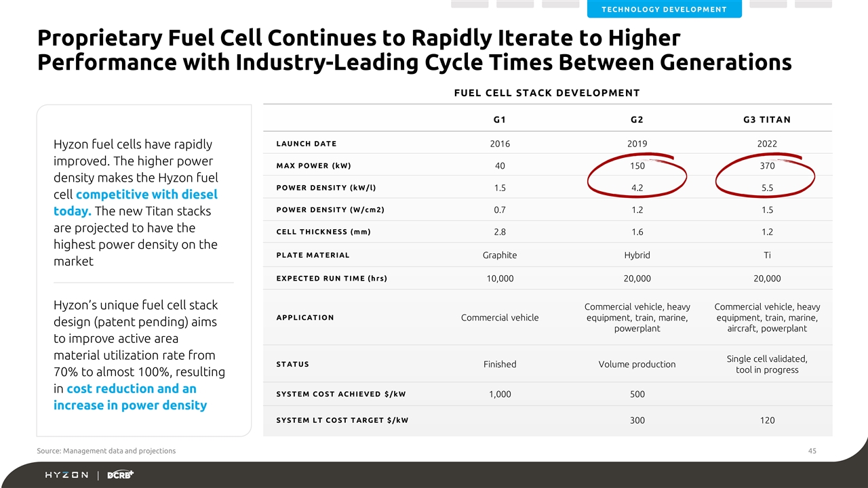This screenshot has width=868, height=488.
Task: Select the G2 system cost achieved 500
Action: [x=637, y=394]
